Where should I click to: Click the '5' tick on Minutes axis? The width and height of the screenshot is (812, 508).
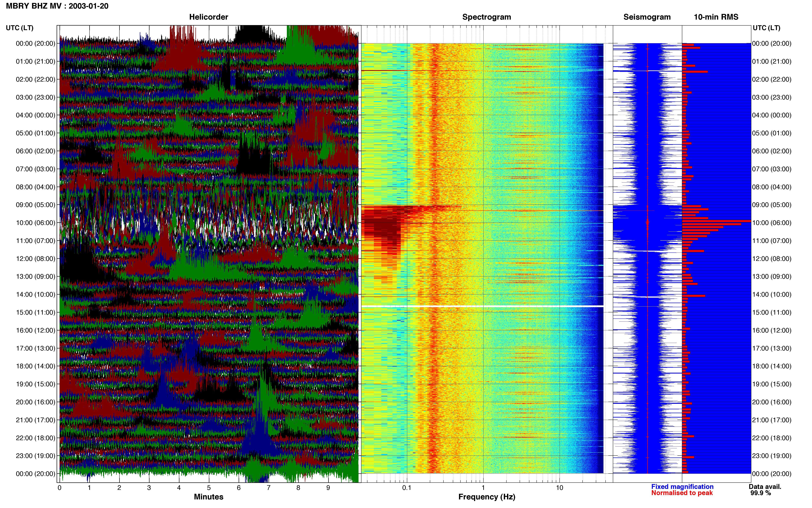[209, 488]
